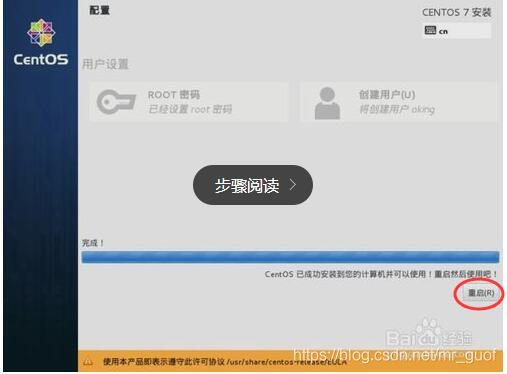The width and height of the screenshot is (507, 374).
Task: Click the CentOS logo icon
Action: (x=41, y=33)
